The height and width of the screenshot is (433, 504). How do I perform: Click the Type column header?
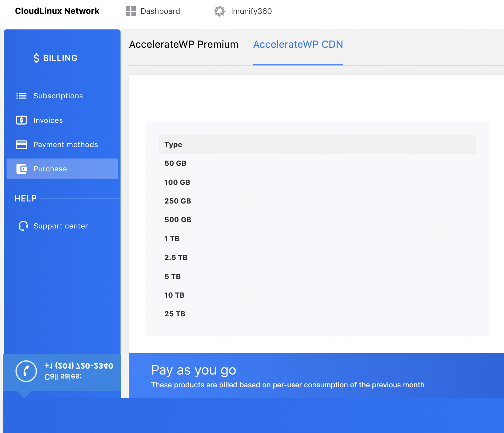point(173,144)
